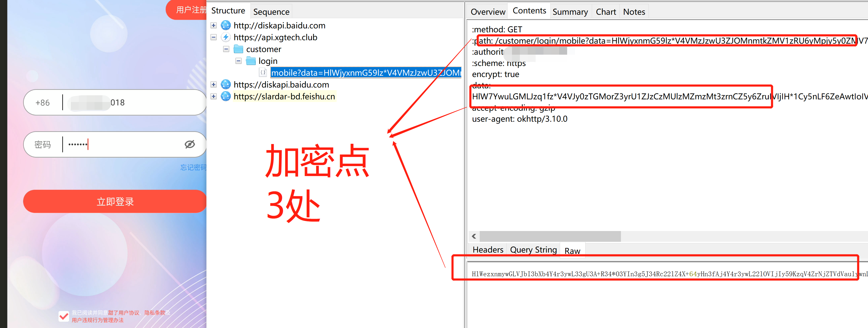This screenshot has height=328, width=868.
Task: Collapse the login folder node
Action: (239, 61)
